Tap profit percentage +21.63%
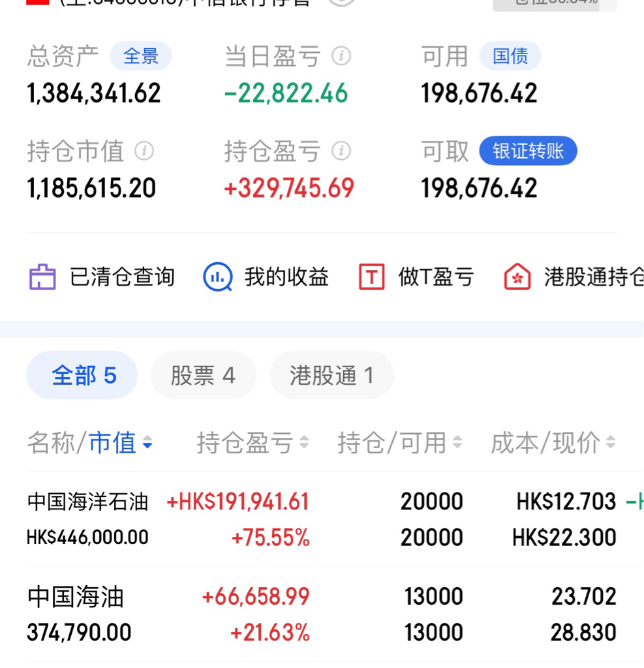Image resolution: width=644 pixels, height=668 pixels. 269,632
